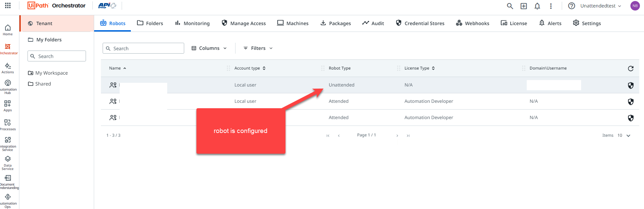Select Tenant in the left panel
The height and width of the screenshot is (209, 644).
click(44, 23)
